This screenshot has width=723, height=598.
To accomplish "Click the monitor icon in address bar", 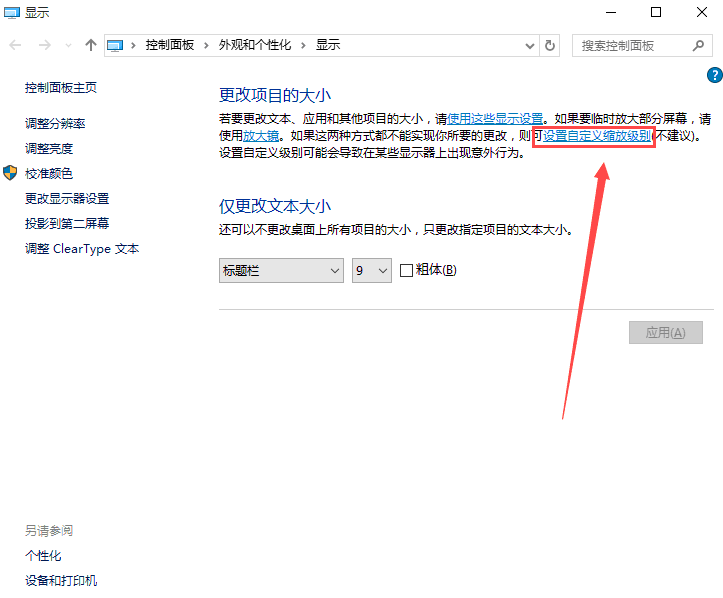I will click(x=116, y=45).
